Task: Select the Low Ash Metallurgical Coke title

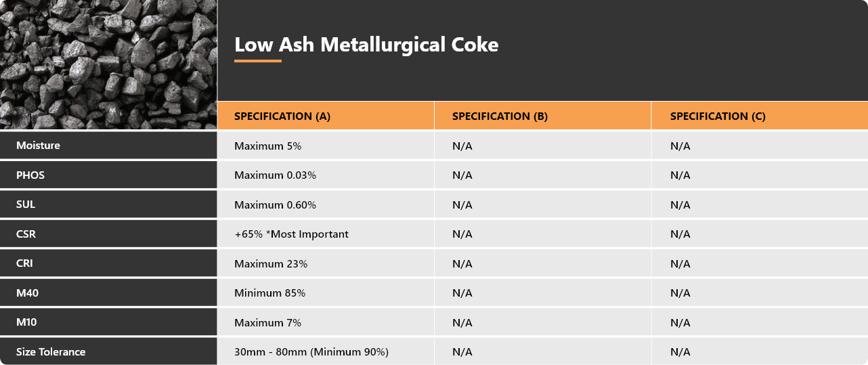Action: 366,45
